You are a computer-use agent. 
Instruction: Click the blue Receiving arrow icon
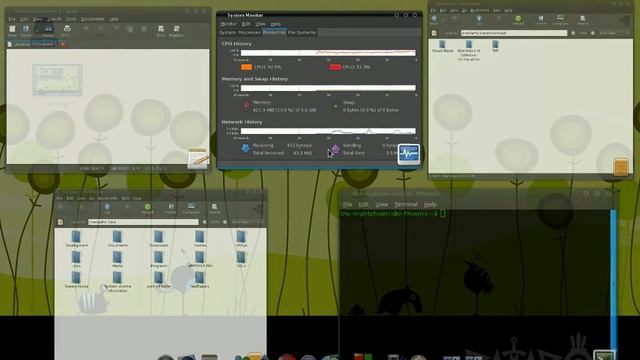pos(245,148)
